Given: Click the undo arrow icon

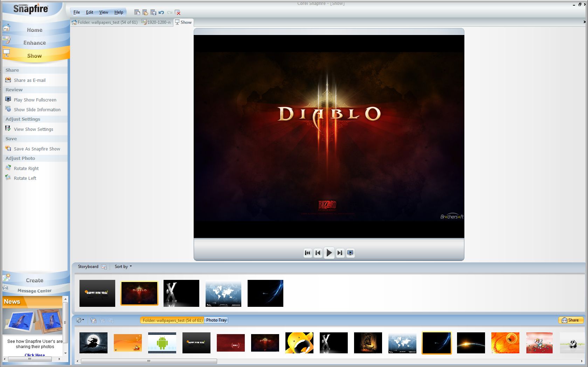Looking at the screenshot, I should tap(161, 12).
